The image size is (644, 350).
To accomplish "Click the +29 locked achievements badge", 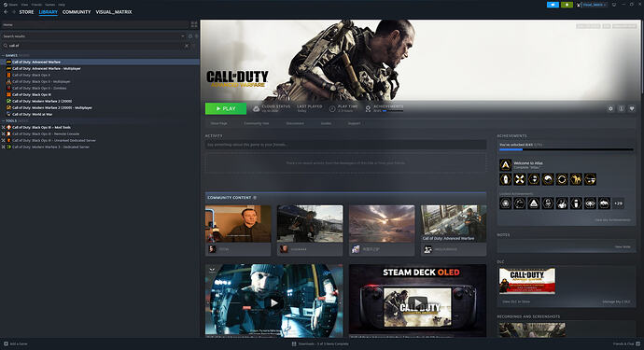I will (x=618, y=203).
